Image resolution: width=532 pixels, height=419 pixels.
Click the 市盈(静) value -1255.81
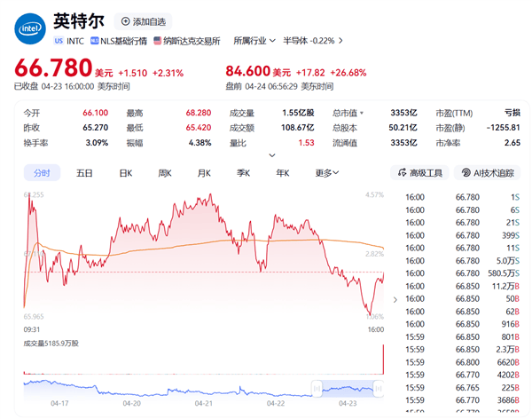[503, 128]
